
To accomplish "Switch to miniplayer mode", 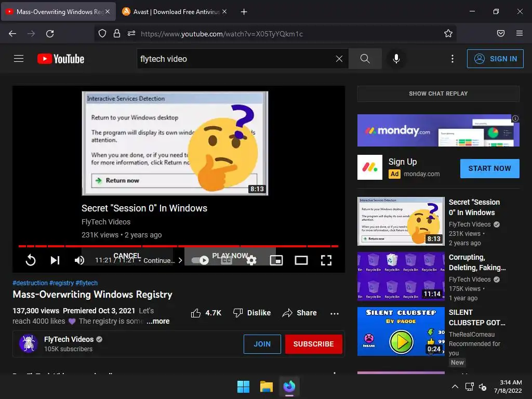I will [x=276, y=260].
